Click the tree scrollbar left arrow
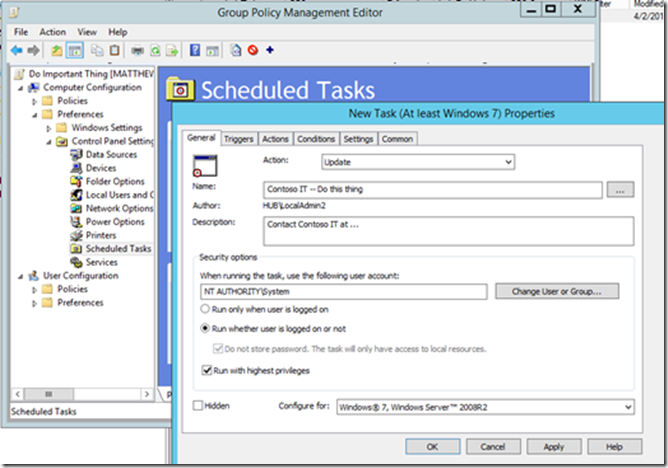This screenshot has height=468, width=668. click(17, 394)
